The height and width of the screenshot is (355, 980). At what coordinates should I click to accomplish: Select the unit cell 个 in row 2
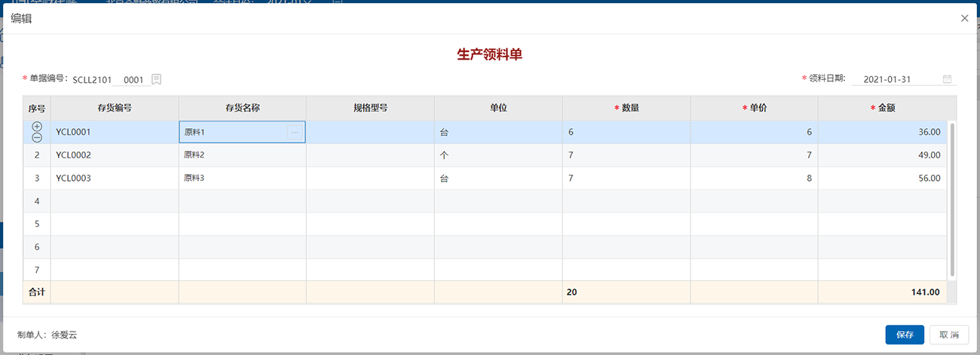(x=498, y=155)
